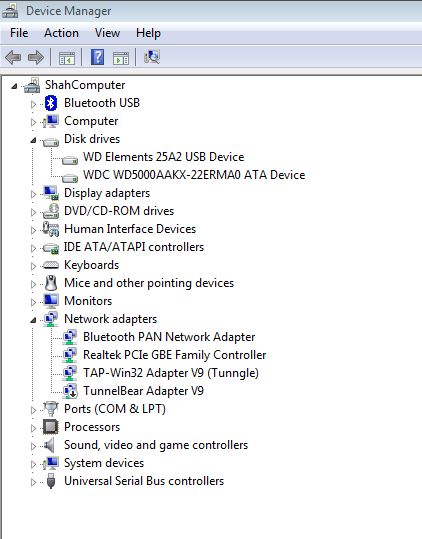
Task: Collapse the ShahComputer root node
Action: (14, 86)
